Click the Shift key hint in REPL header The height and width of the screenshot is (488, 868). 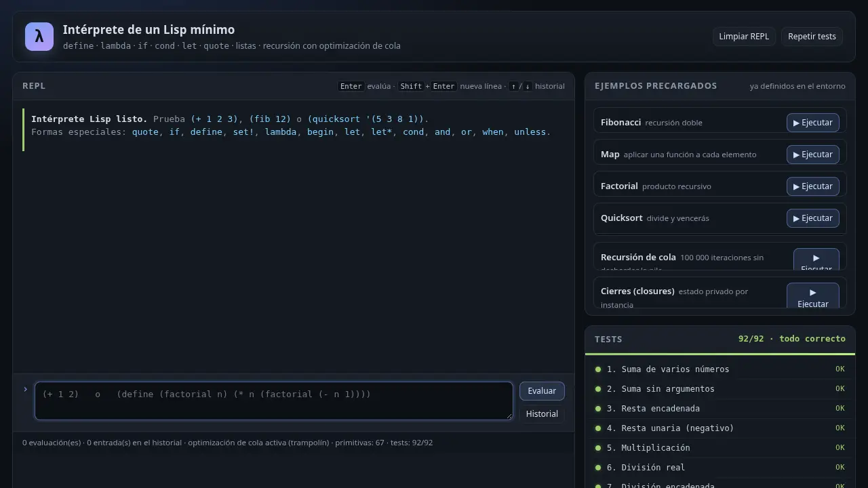[x=411, y=86]
